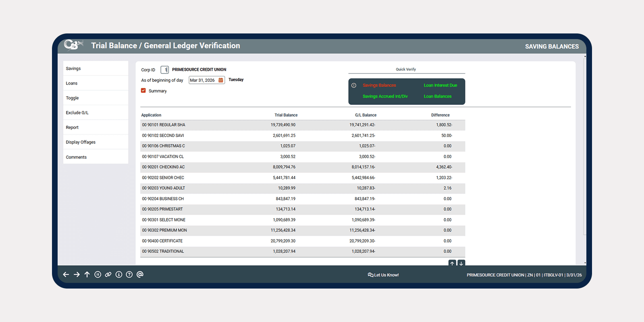Click the Corp ID input field
The width and height of the screenshot is (644, 322).
click(164, 70)
